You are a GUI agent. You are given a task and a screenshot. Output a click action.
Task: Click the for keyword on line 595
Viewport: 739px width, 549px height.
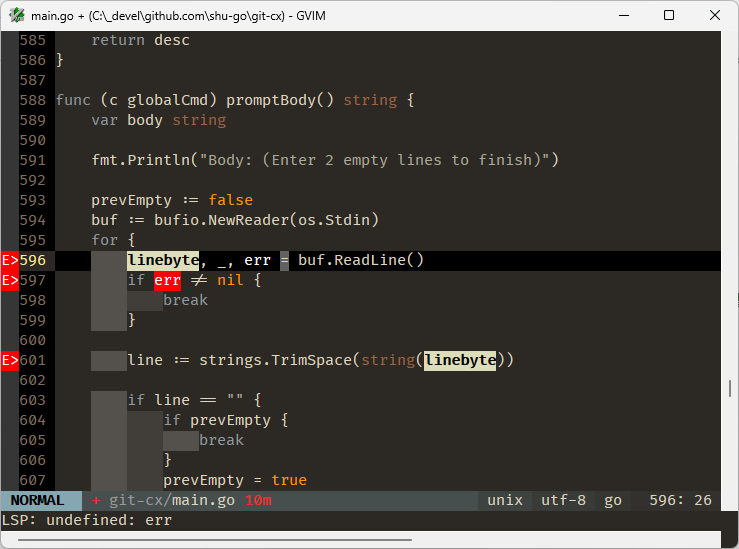105,240
